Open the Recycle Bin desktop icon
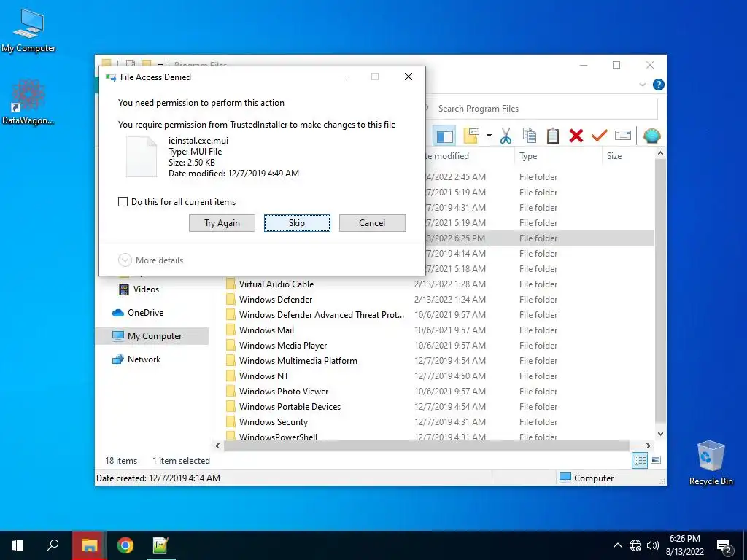The width and height of the screenshot is (747, 560). click(x=711, y=463)
